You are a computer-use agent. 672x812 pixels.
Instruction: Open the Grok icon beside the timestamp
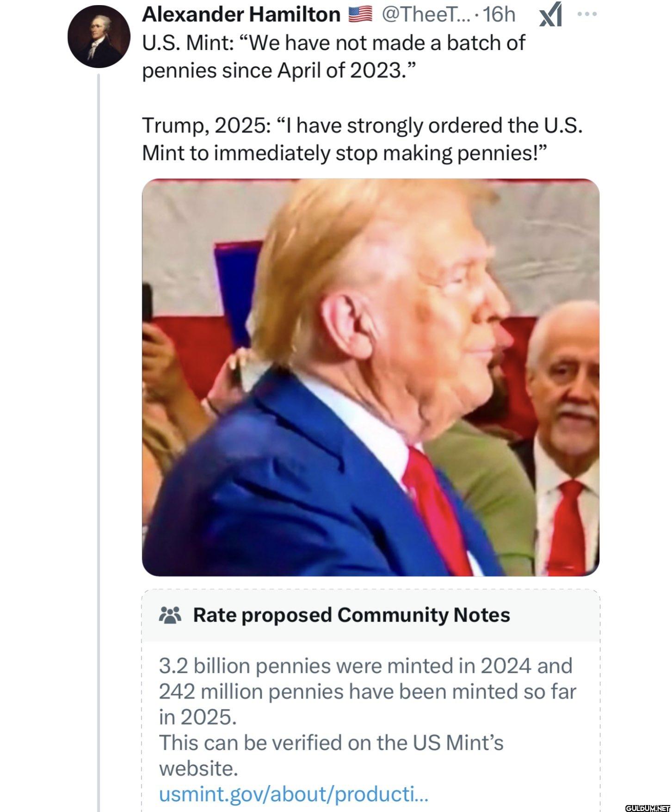pyautogui.click(x=550, y=15)
